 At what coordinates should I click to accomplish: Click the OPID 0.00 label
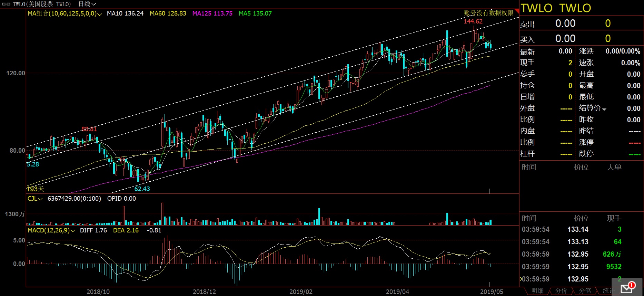121,199
